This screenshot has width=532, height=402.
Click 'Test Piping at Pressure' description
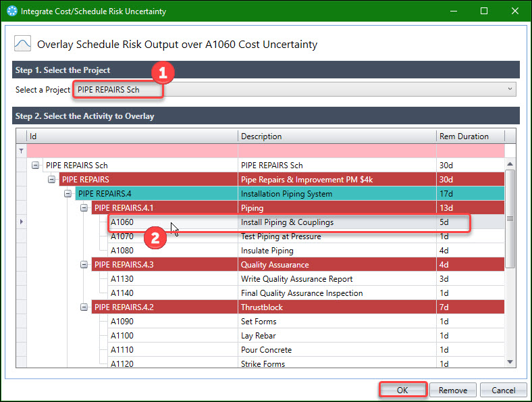pyautogui.click(x=281, y=236)
